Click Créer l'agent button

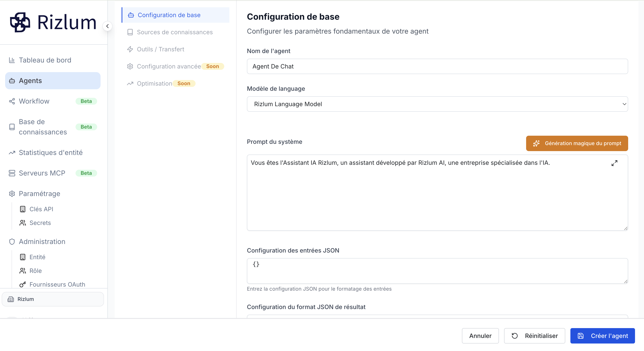coord(602,336)
